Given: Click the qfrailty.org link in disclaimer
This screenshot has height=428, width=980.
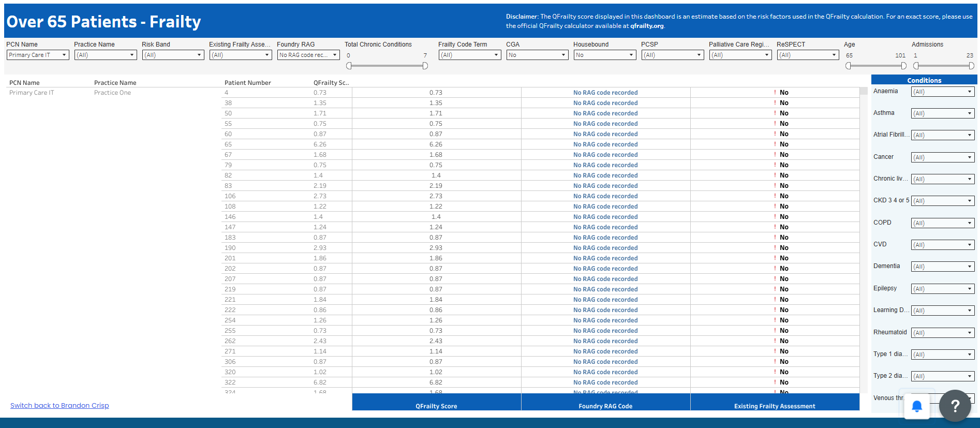Looking at the screenshot, I should 646,26.
